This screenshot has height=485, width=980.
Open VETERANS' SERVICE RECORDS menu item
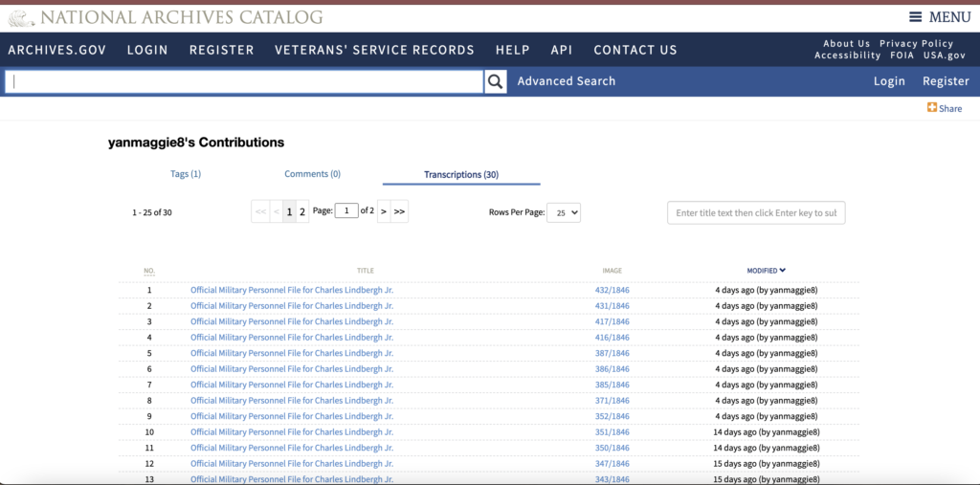click(374, 50)
